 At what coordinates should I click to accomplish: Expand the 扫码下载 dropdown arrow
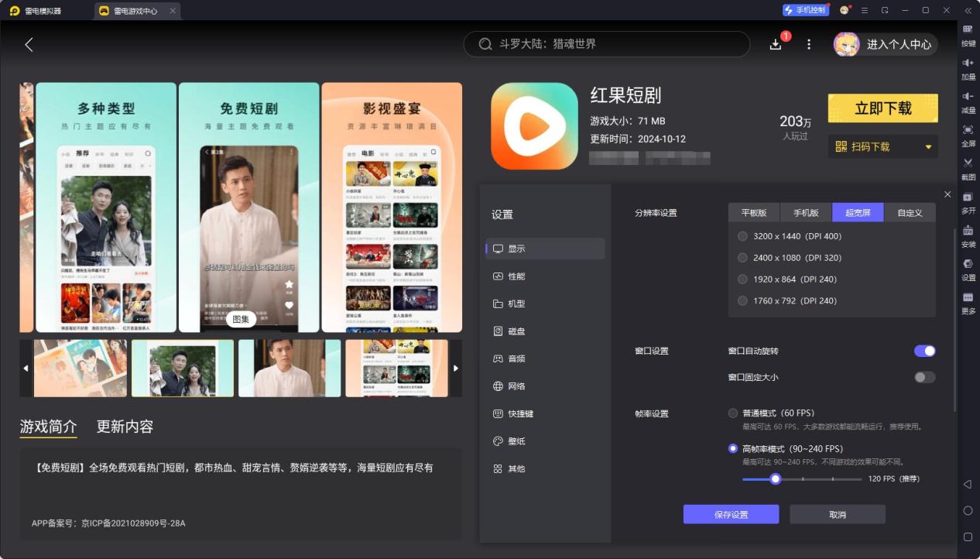928,147
